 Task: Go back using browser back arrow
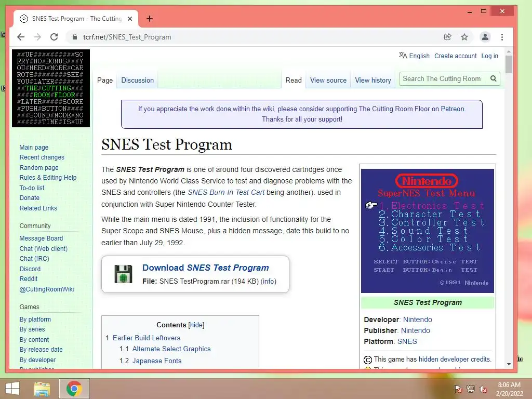click(21, 37)
